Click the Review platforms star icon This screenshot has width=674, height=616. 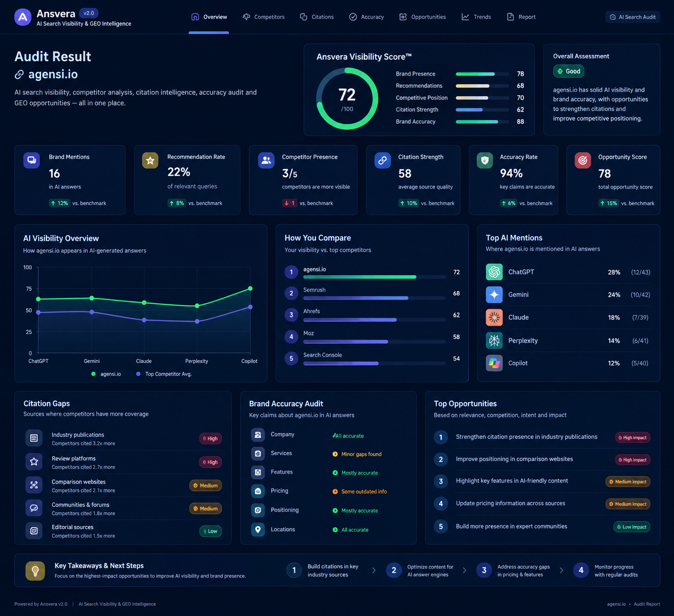coord(34,462)
